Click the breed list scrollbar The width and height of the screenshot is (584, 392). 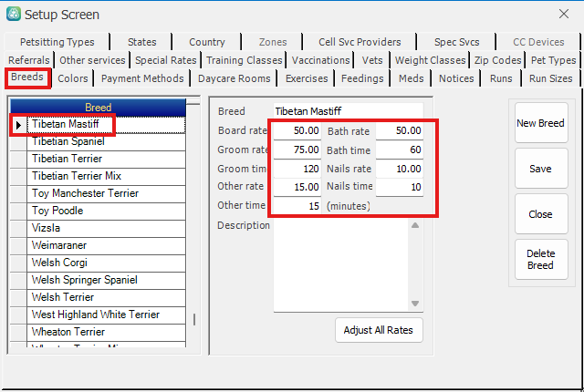pyautogui.click(x=193, y=319)
